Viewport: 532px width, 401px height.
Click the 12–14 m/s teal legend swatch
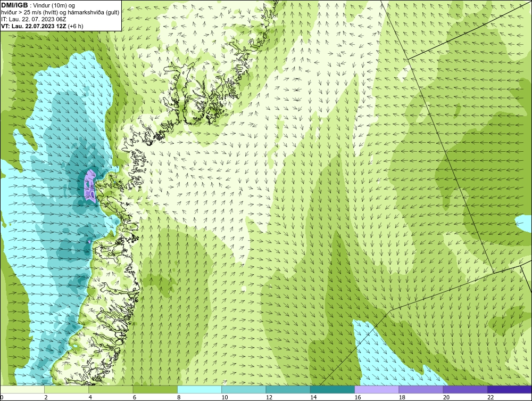288,389
